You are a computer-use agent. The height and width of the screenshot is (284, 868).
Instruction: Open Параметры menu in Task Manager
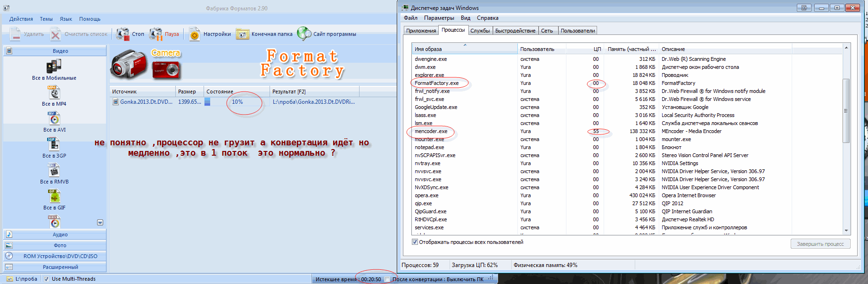click(439, 18)
